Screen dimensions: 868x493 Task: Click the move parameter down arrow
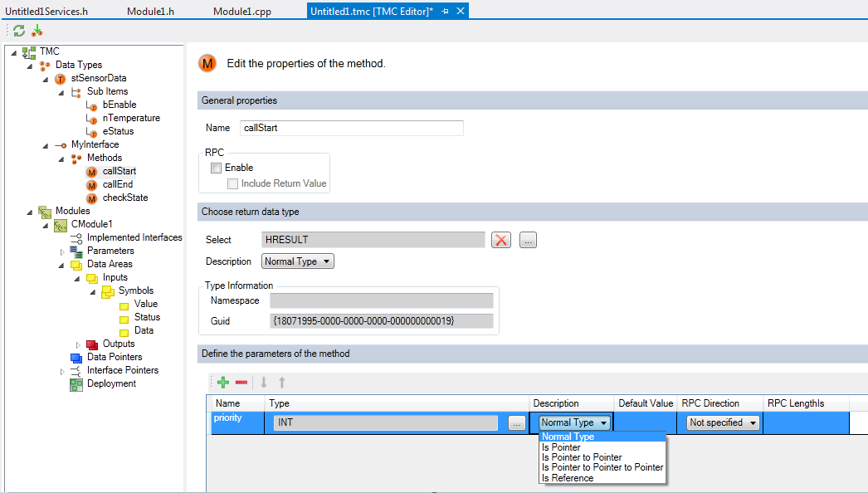click(264, 383)
